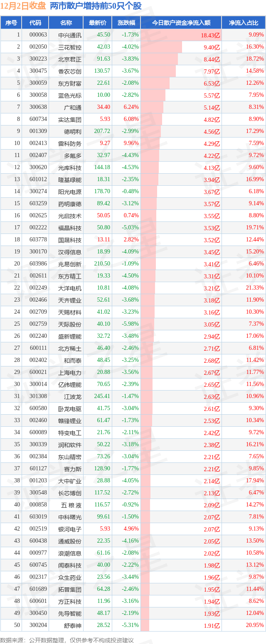Click the 名称 column header
This screenshot has height=644, width=266.
66,23
